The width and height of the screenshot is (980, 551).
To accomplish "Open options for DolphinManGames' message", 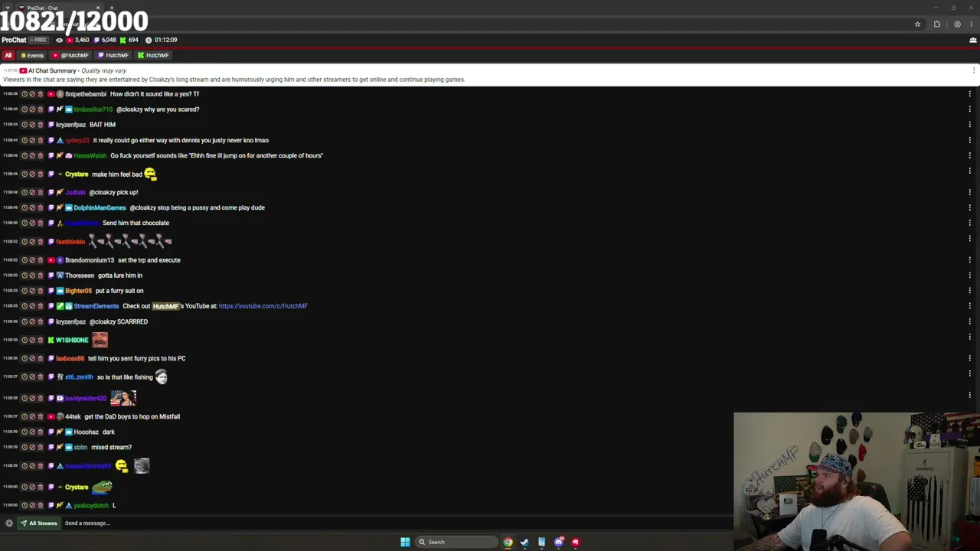I will (x=970, y=207).
